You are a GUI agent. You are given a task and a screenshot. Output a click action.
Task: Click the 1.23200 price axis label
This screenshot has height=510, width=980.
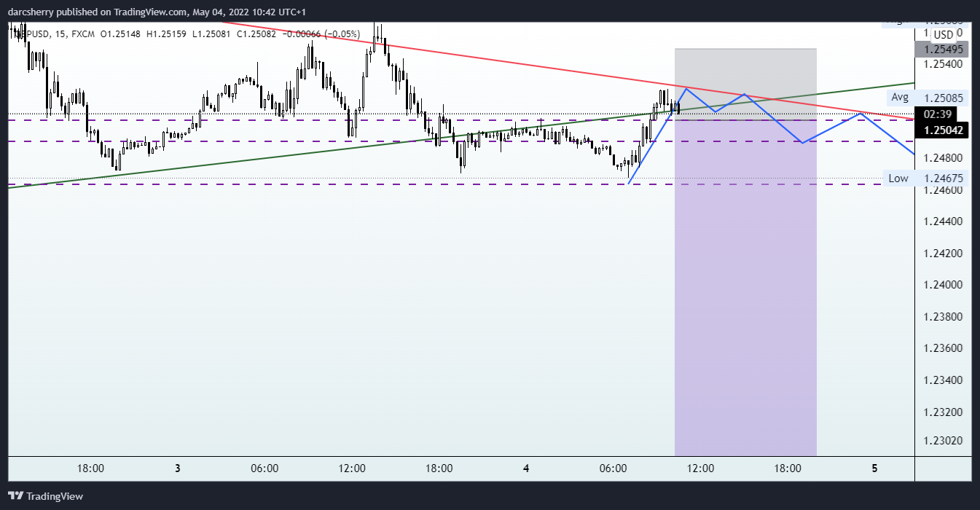(942, 412)
